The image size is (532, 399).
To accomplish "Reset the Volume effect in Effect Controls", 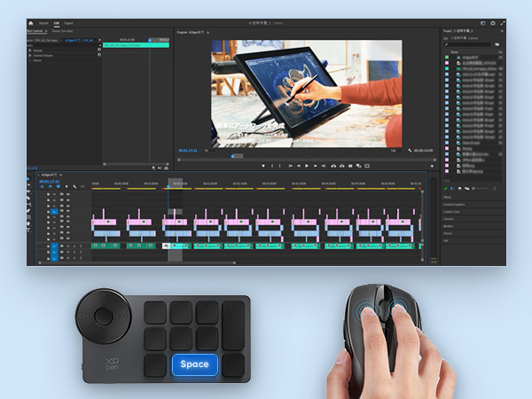I will pyautogui.click(x=98, y=51).
